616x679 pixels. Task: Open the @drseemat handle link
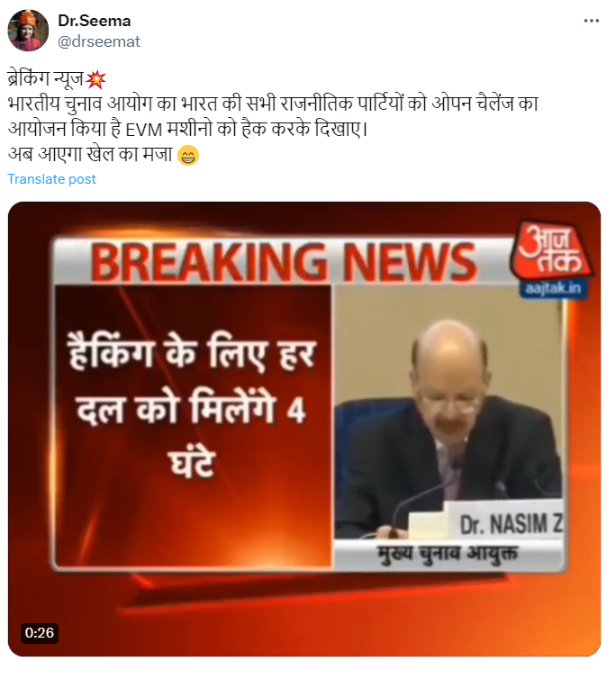pos(99,41)
